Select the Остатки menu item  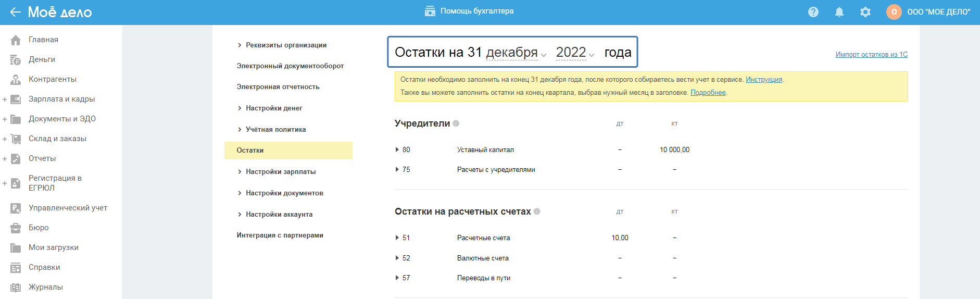pos(288,151)
